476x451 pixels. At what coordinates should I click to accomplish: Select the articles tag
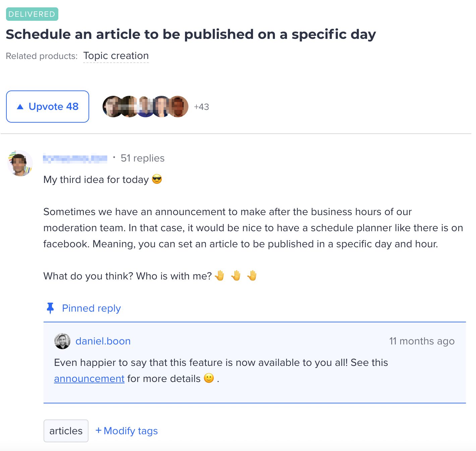(66, 431)
